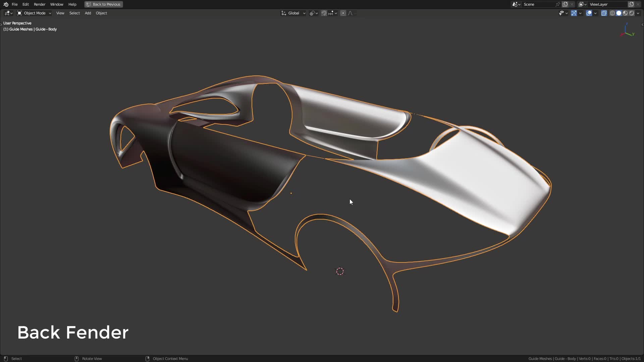
Task: Click the Back to Previous button
Action: click(x=104, y=4)
